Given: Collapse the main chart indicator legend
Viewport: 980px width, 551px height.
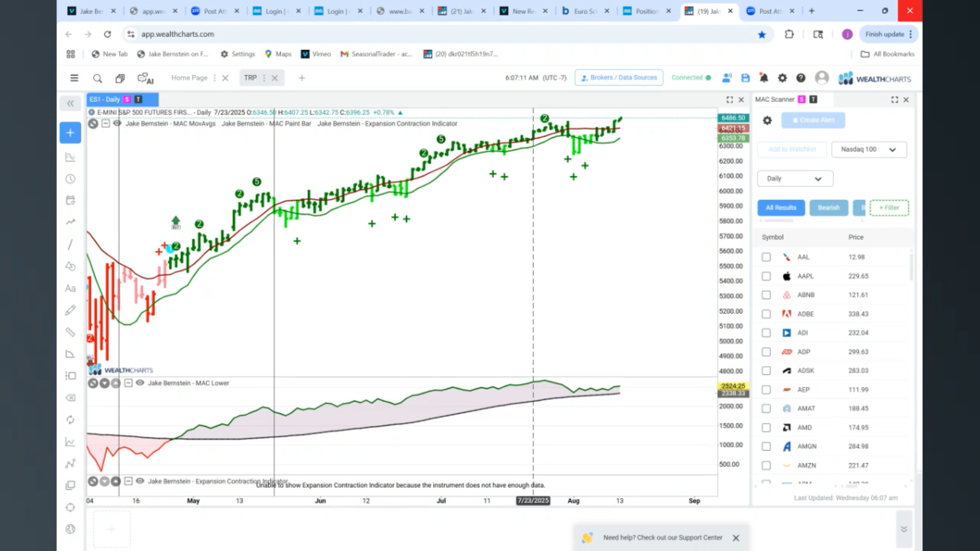Looking at the screenshot, I should click(x=105, y=123).
